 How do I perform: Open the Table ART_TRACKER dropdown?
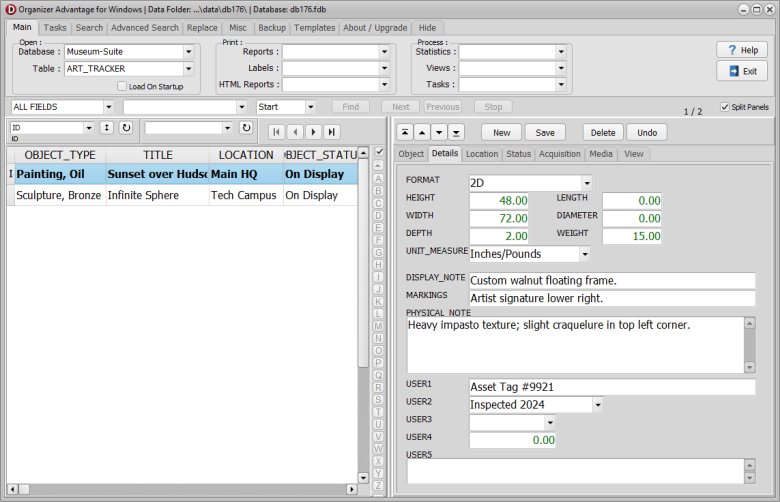pos(188,69)
